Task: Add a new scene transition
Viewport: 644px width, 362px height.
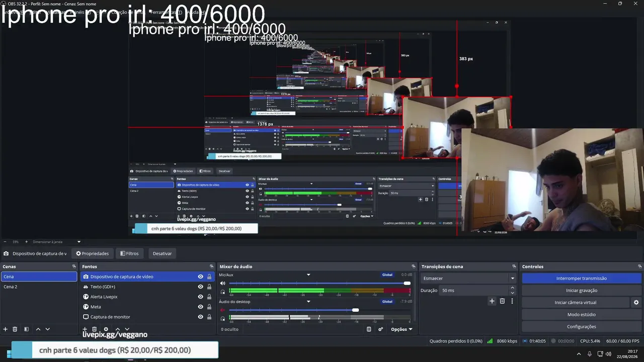Action: (492, 301)
